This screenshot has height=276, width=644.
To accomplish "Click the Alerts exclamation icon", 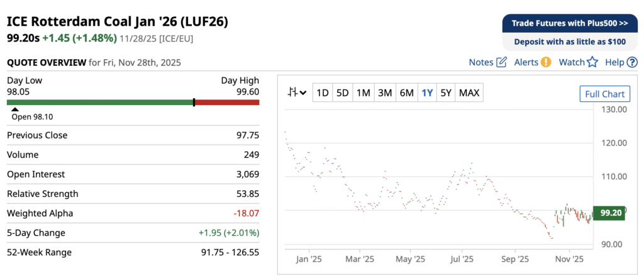I will pyautogui.click(x=546, y=62).
